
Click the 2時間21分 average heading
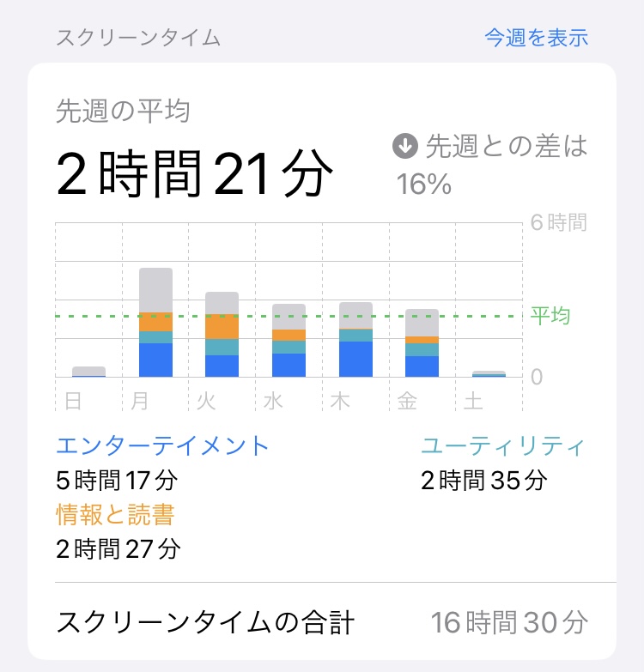[x=194, y=173]
